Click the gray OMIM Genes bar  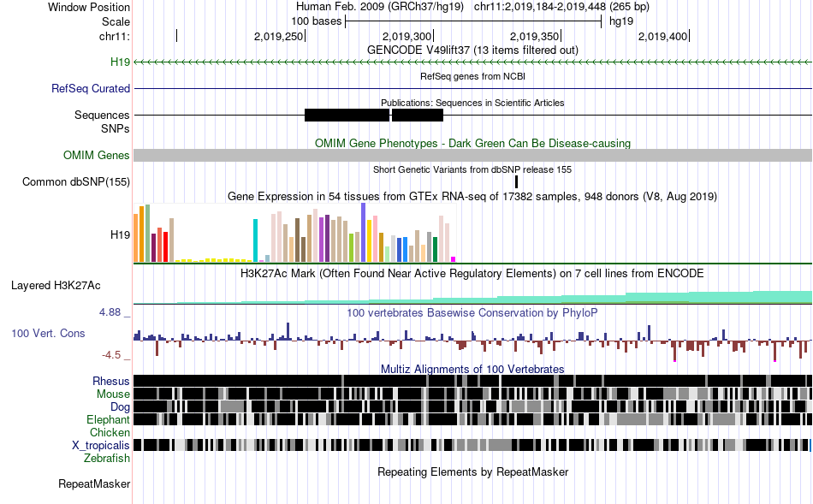coord(472,155)
